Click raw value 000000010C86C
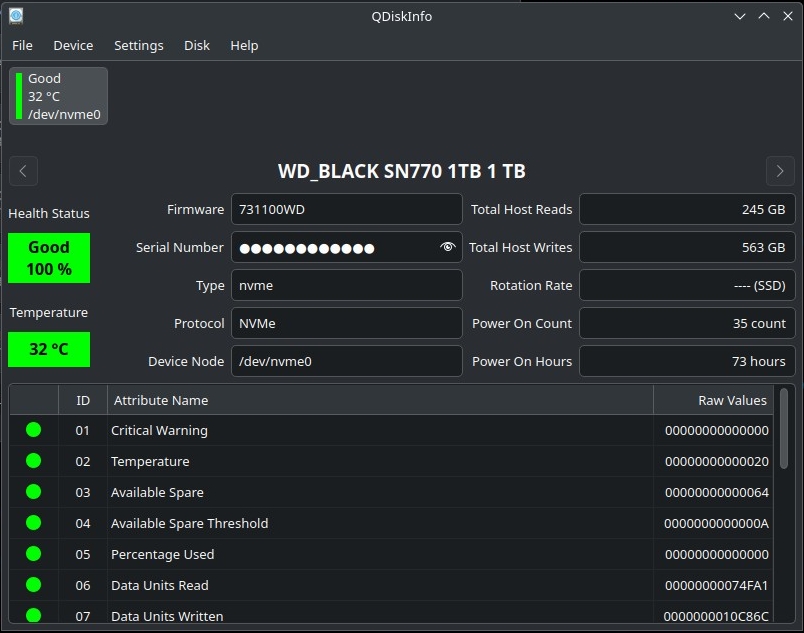This screenshot has height=633, width=804. coord(716,616)
